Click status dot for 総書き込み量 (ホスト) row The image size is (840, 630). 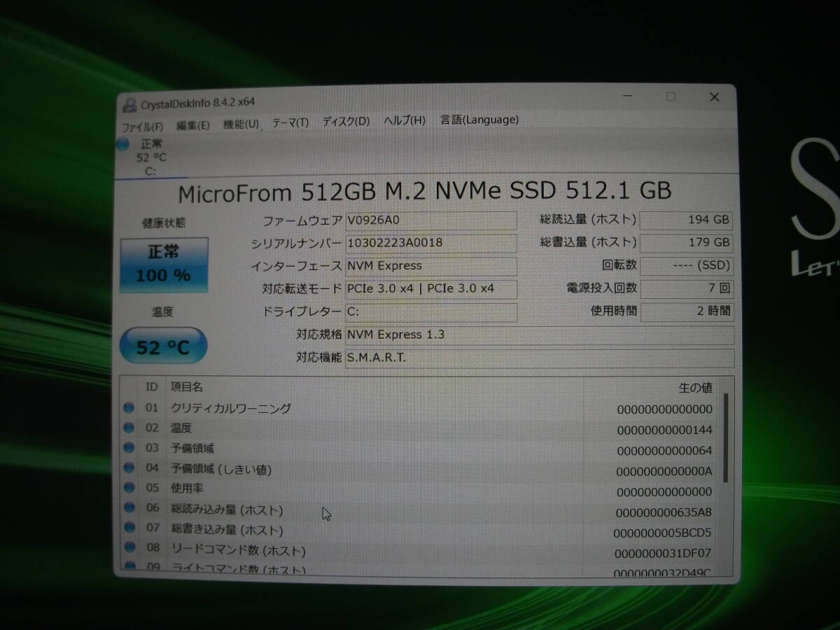coord(129,528)
